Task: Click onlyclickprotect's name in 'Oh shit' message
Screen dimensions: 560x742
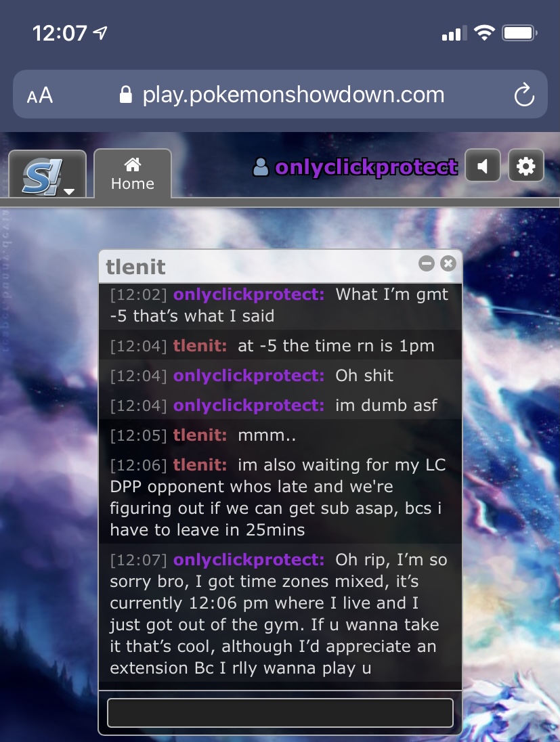Action: coord(249,376)
